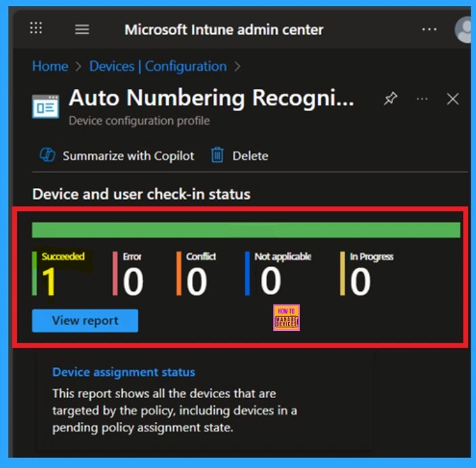The height and width of the screenshot is (468, 476).
Task: Delete the configuration profile
Action: click(240, 156)
